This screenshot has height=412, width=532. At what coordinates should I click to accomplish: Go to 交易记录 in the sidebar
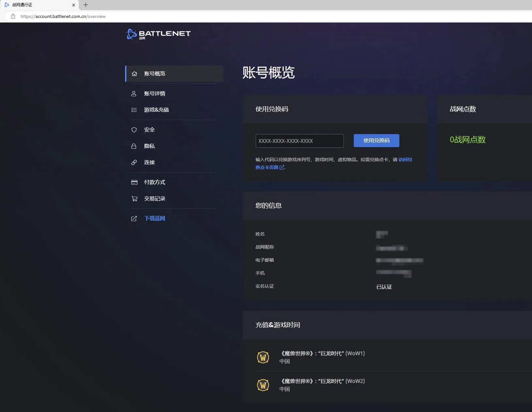tap(154, 199)
